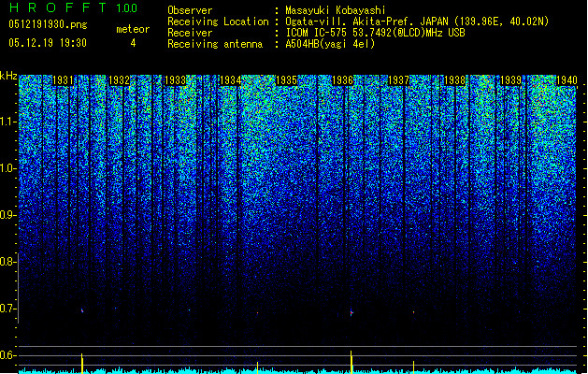Image resolution: width=588 pixels, height=374 pixels.
Task: Click the yellow spike below the 1931 echo
Action: [x=81, y=364]
